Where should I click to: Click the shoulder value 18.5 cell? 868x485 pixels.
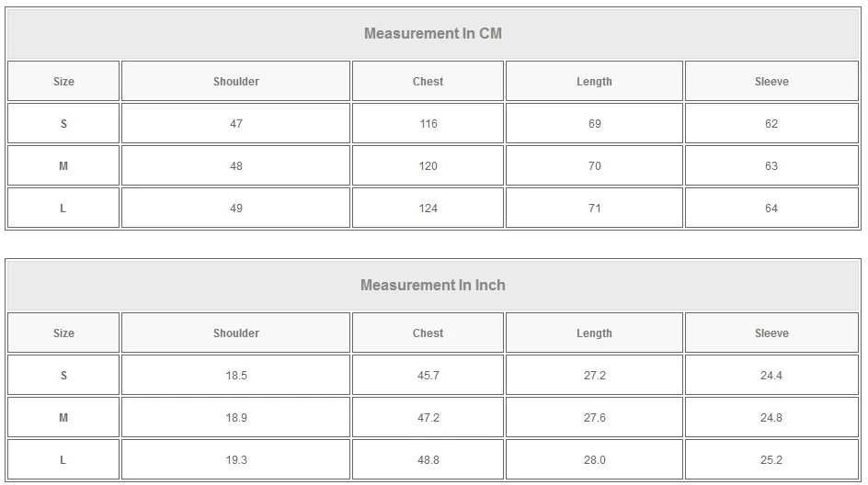pos(236,376)
